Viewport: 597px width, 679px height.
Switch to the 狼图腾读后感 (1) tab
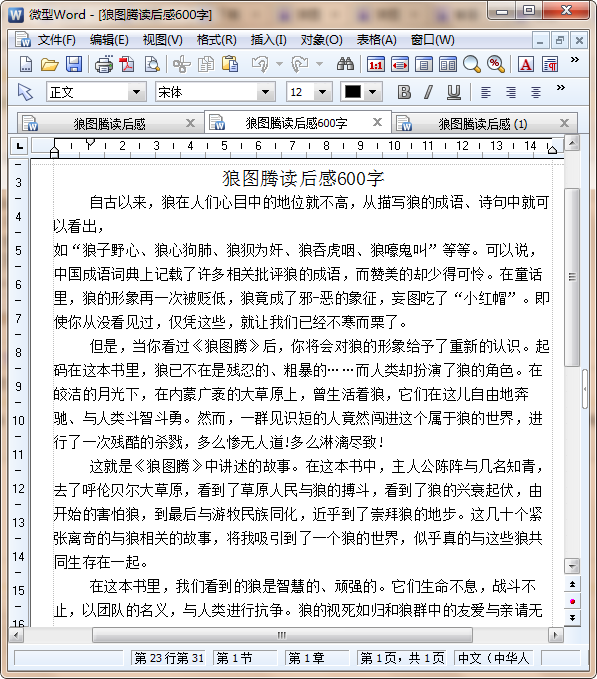[483, 124]
